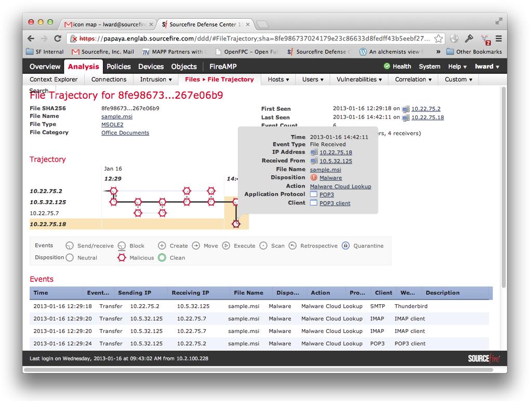This screenshot has width=532, height=401.
Task: Sort events by Time column header
Action: point(41,293)
